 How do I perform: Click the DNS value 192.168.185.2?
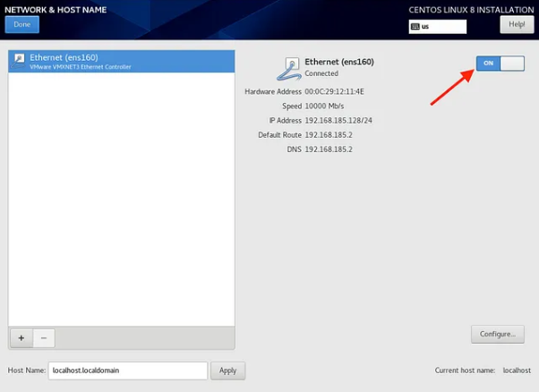pos(329,149)
